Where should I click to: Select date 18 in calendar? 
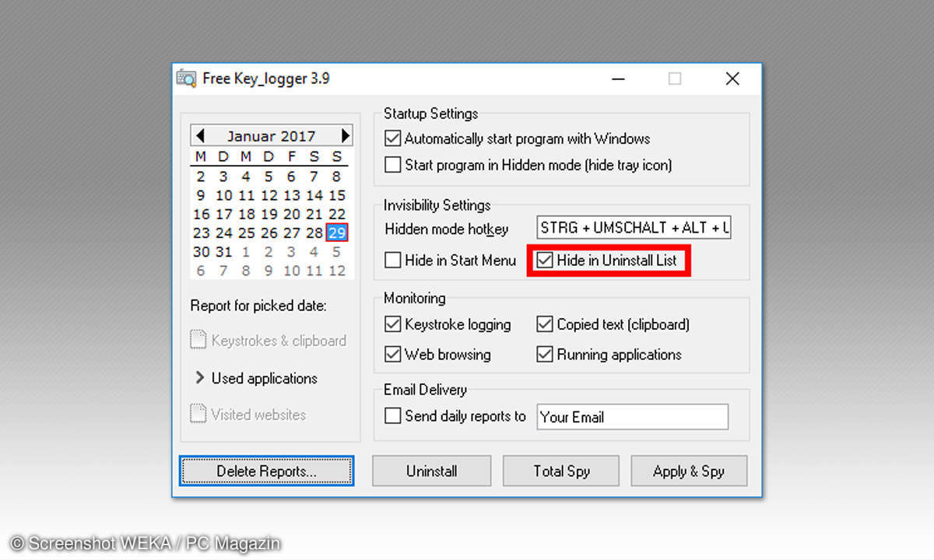247,214
